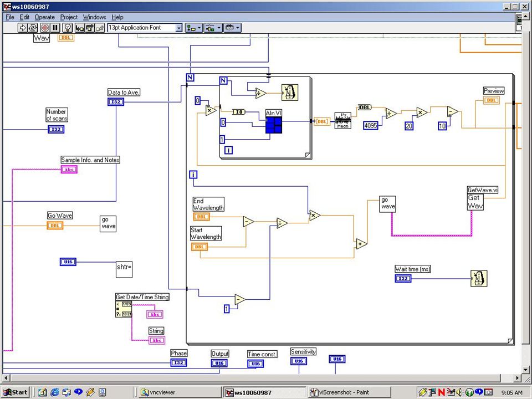Open the Edit menu
532x399 pixels.
pos(24,17)
